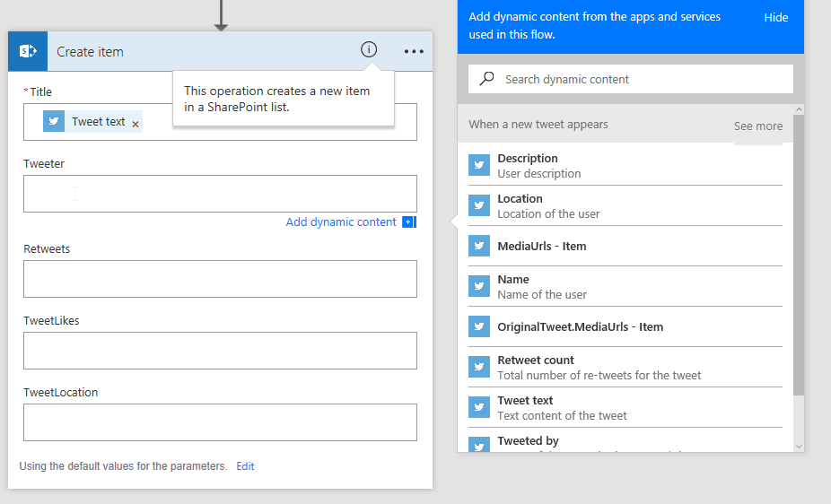This screenshot has height=504, width=831.
Task: Hide the dynamic content panel
Action: coord(775,18)
